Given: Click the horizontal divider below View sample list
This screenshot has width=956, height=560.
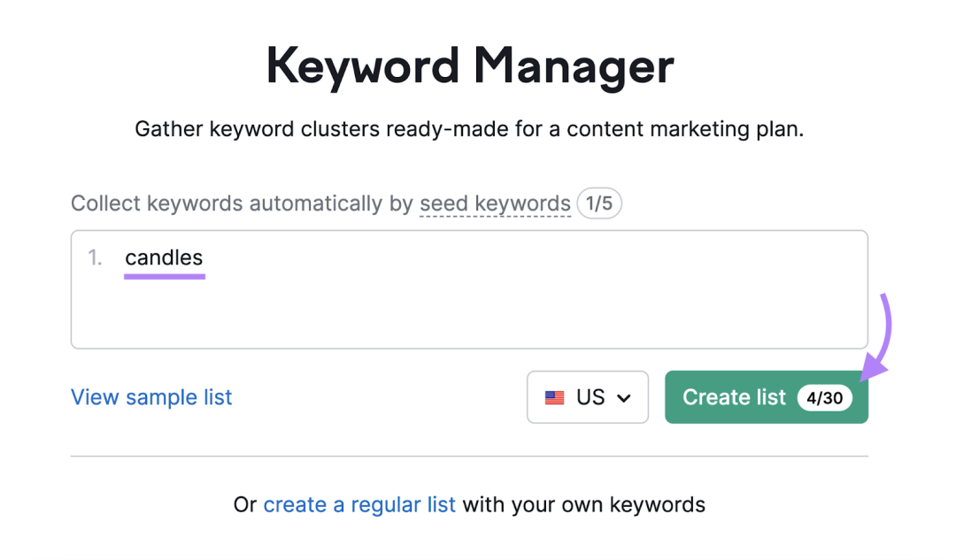Looking at the screenshot, I should pyautogui.click(x=469, y=456).
